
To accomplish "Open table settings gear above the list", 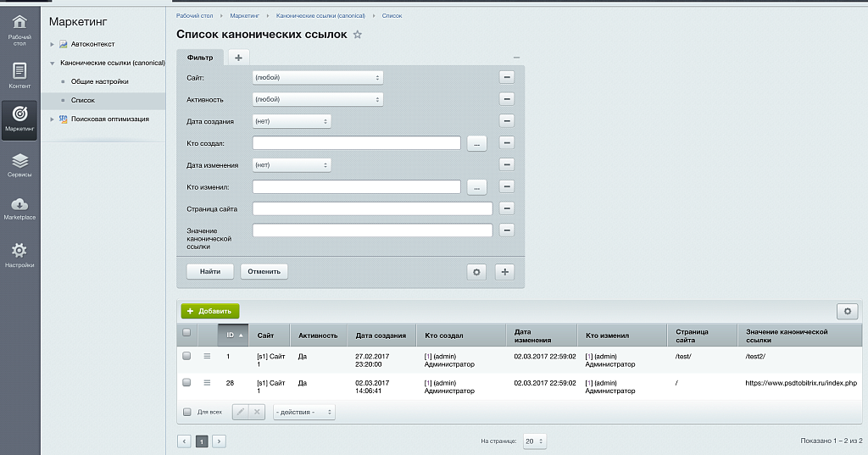I will click(847, 312).
